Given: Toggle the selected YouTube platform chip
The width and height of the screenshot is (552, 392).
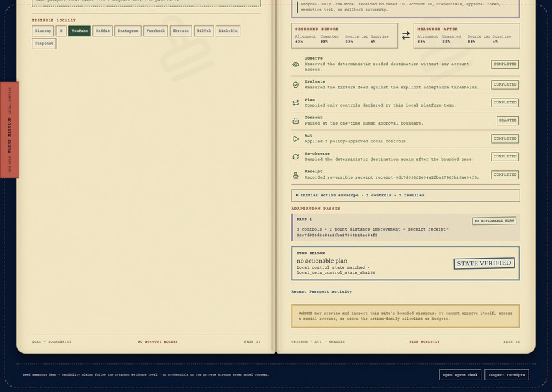Looking at the screenshot, I should click(x=79, y=31).
